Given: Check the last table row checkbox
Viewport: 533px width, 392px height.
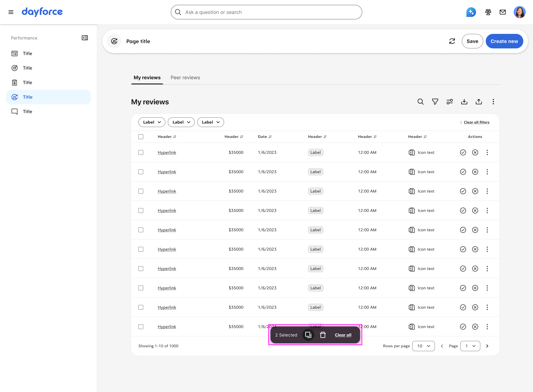Looking at the screenshot, I should [x=141, y=327].
